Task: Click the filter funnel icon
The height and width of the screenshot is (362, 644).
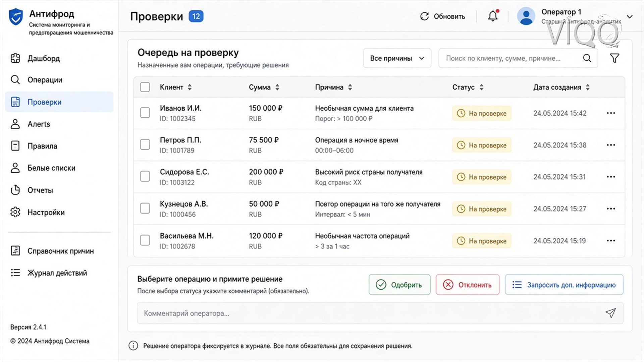Action: (614, 58)
